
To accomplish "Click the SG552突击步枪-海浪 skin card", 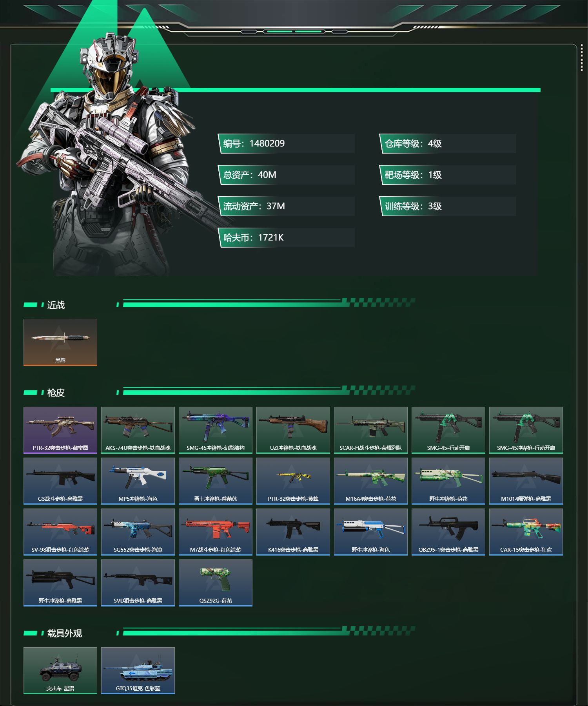I will [x=138, y=532].
